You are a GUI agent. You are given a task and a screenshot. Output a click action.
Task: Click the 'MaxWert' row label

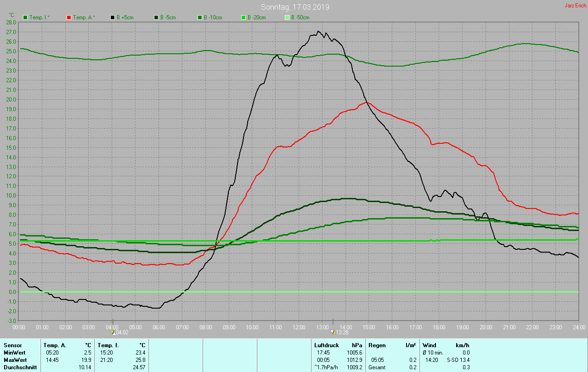pos(15,360)
